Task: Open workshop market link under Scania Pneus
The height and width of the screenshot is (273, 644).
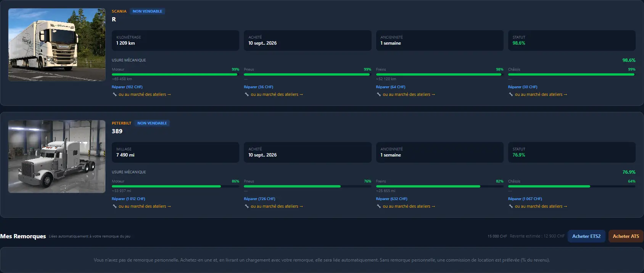Action: click(277, 94)
